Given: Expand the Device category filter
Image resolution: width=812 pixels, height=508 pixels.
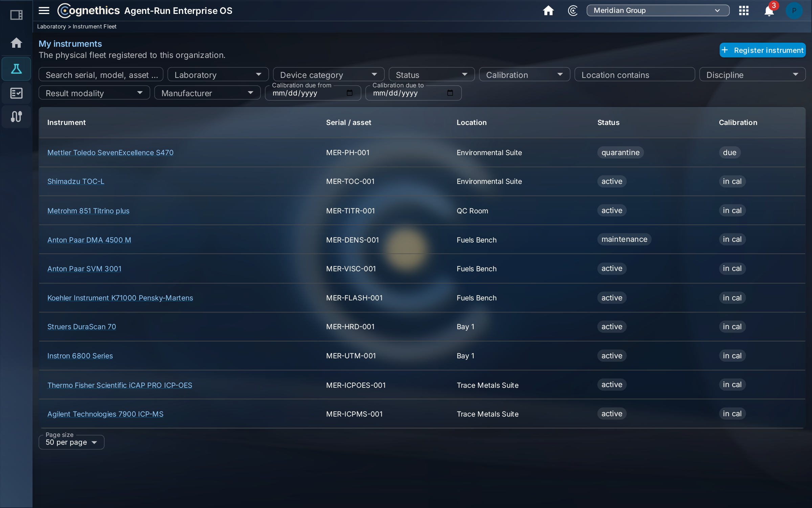Looking at the screenshot, I should (x=329, y=75).
